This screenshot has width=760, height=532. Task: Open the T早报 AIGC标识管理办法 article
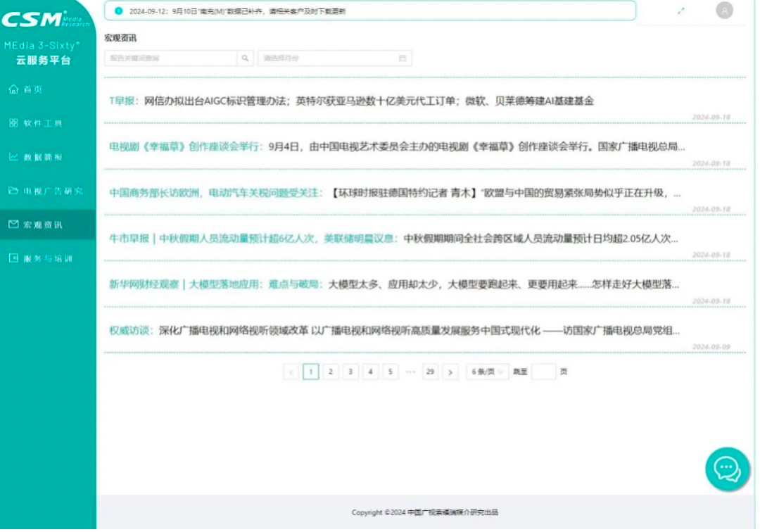351,101
